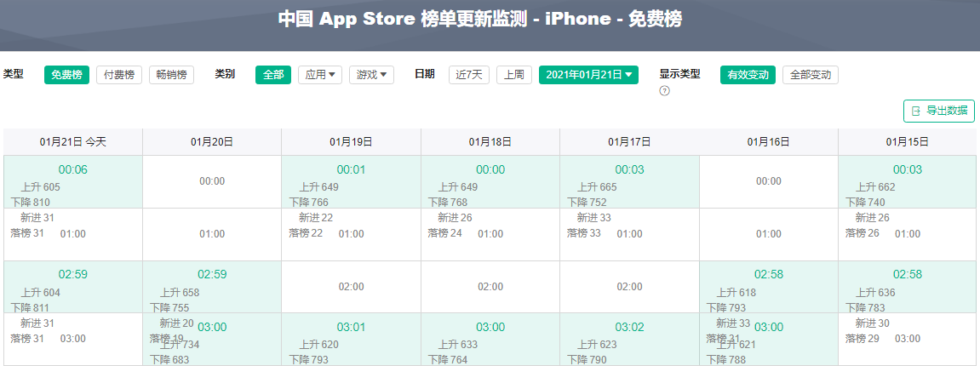Click 下降 793 under 01月16日
The height and width of the screenshot is (366, 980).
pyautogui.click(x=726, y=308)
